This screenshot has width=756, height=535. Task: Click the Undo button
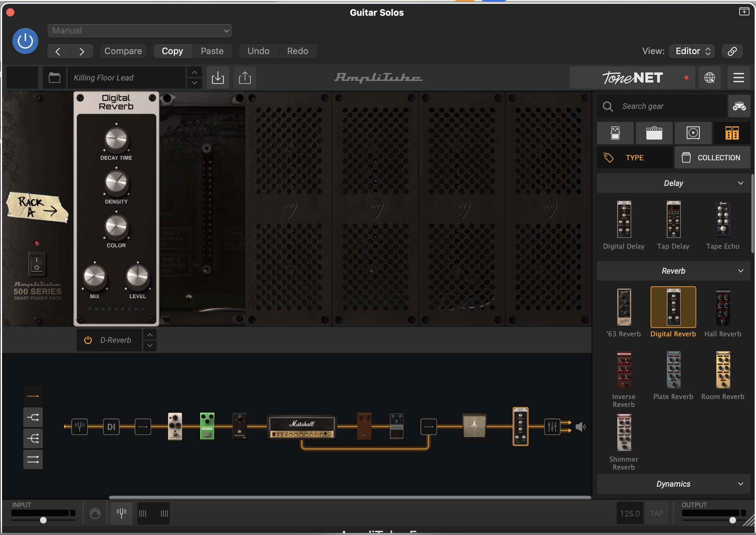[258, 51]
